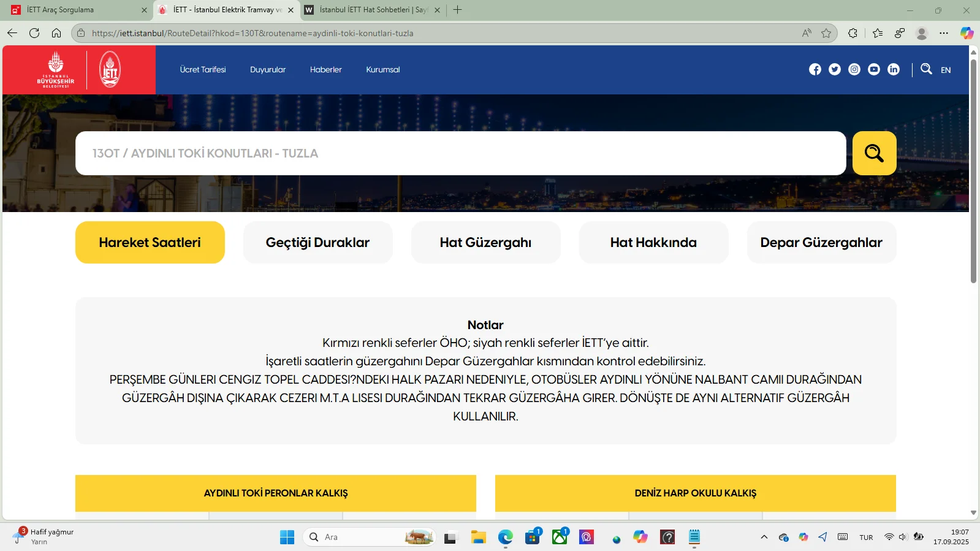Viewport: 980px width, 551px height.
Task: Open the LinkedIn icon in header
Action: [x=893, y=70]
